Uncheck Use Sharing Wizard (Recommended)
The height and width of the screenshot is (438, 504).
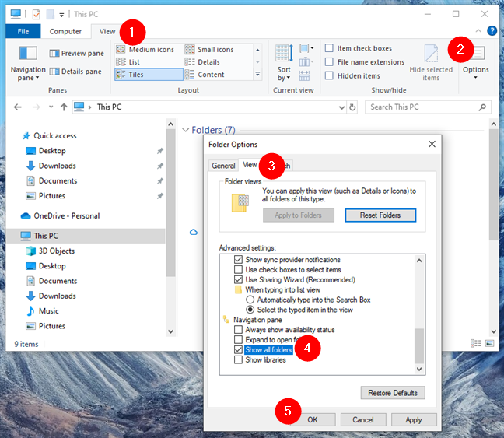[238, 279]
